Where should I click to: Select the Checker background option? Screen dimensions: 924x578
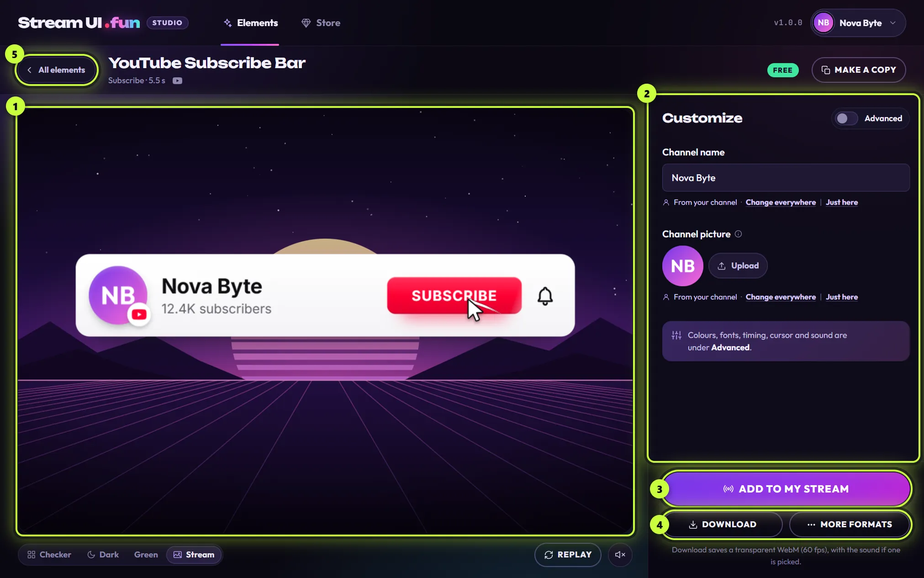pos(49,555)
